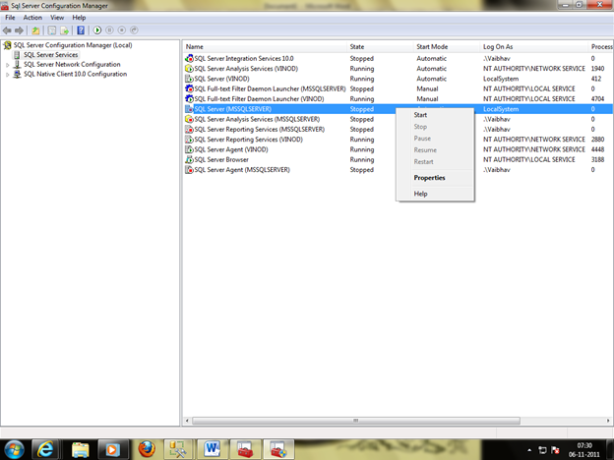
Task: Click the Stop Service toolbar icon
Action: point(122,30)
